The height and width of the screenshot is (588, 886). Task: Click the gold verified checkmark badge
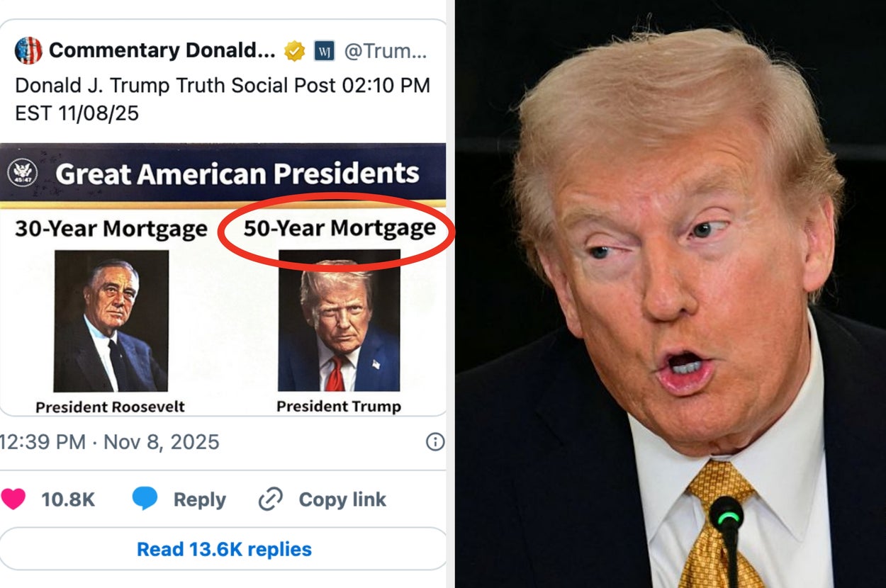(x=296, y=50)
